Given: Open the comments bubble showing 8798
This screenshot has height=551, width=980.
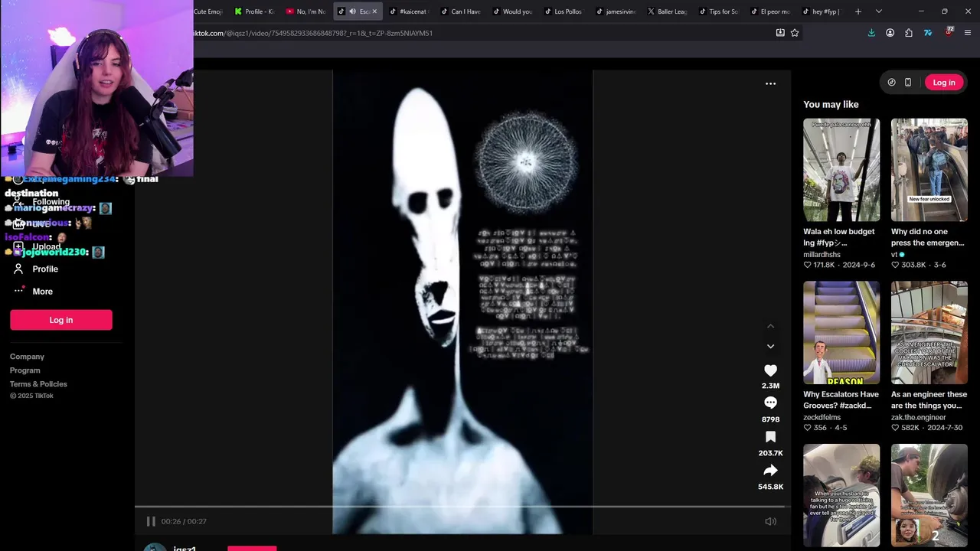Looking at the screenshot, I should [770, 403].
